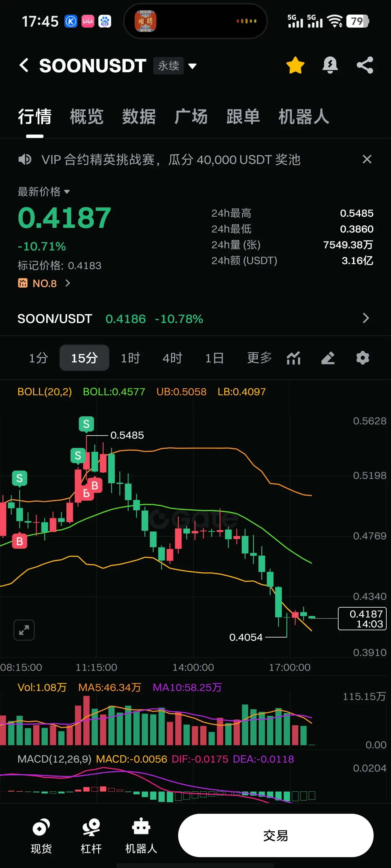Tap the share icon
391x868 pixels.
pos(365,65)
